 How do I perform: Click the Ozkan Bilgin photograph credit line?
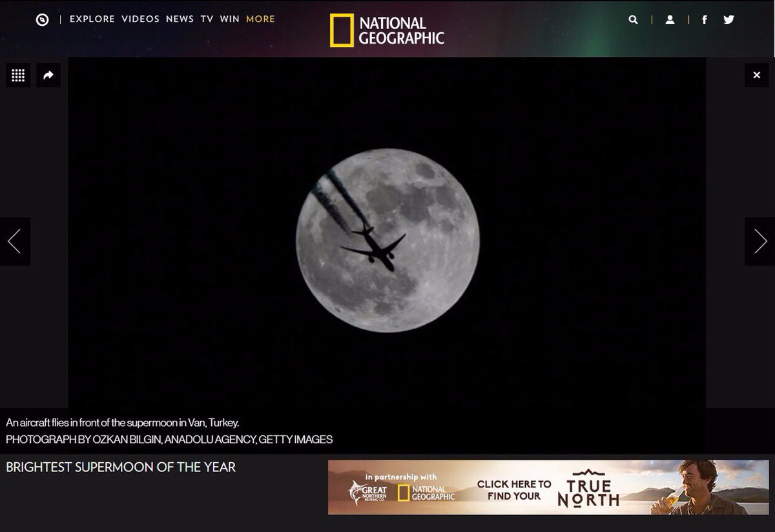point(169,440)
